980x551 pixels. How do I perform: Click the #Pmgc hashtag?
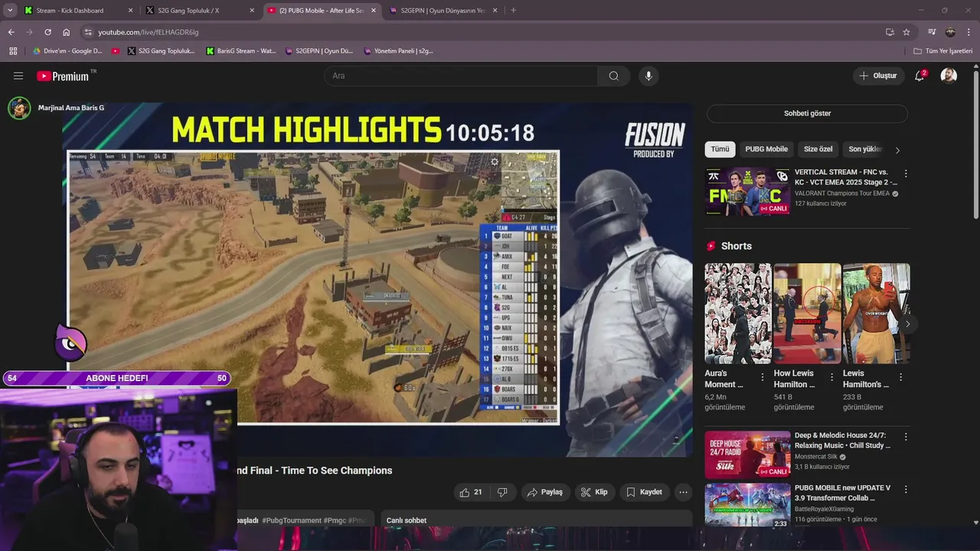(x=335, y=520)
